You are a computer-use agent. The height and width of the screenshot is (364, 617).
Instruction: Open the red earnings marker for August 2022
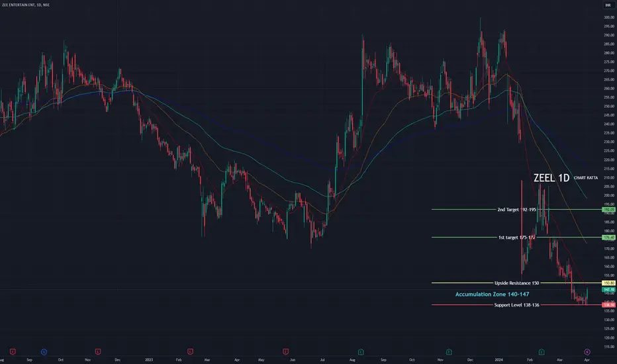[13, 352]
